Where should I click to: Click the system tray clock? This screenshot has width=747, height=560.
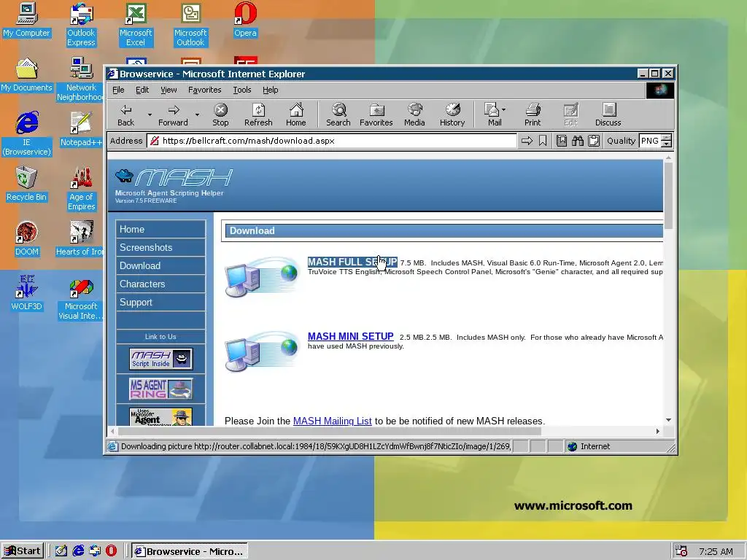click(716, 551)
